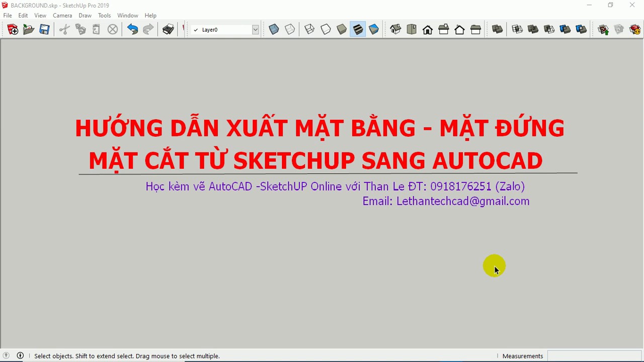
Task: Click the 'Measurements' label in status bar
Action: coord(523,356)
